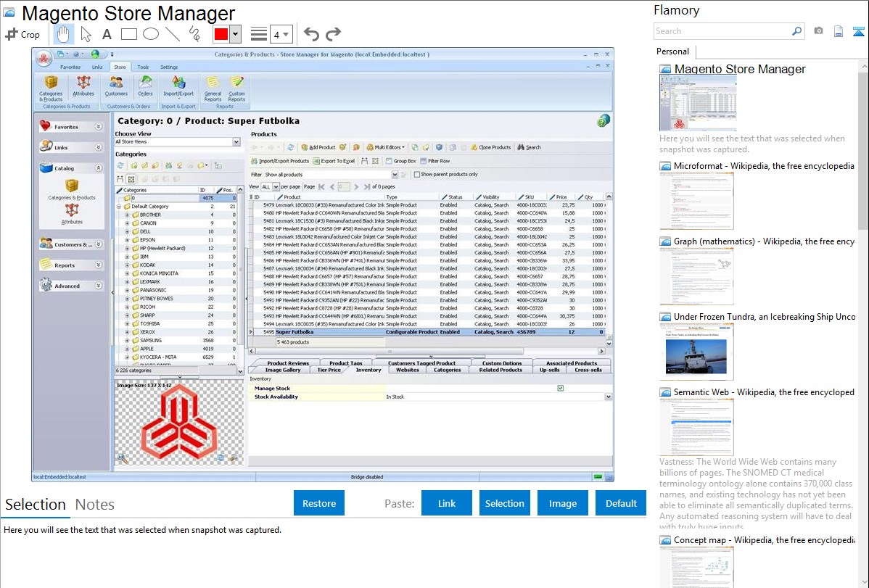
Task: Click the Add Product button
Action: (x=318, y=147)
